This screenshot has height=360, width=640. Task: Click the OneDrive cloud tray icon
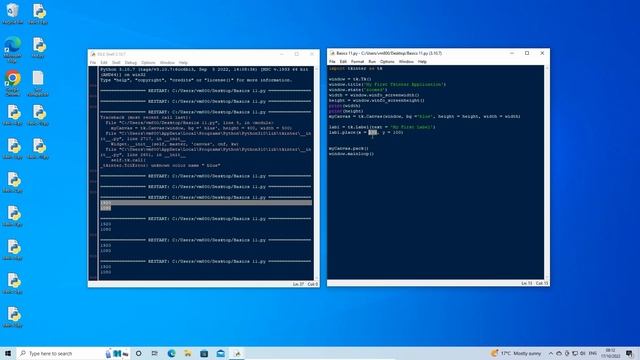[559, 353]
